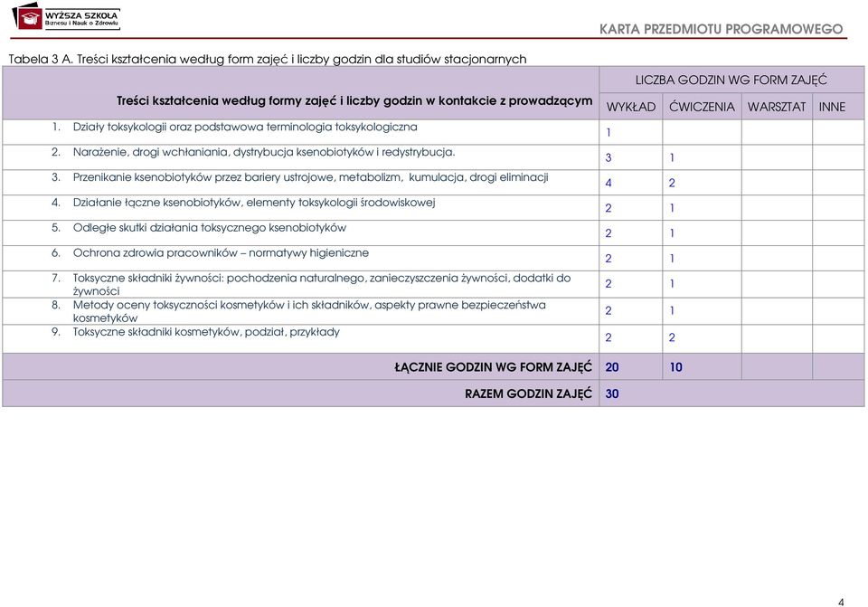The width and height of the screenshot is (868, 607).
Task: Click the overall total hours 30
Action: coord(612,394)
